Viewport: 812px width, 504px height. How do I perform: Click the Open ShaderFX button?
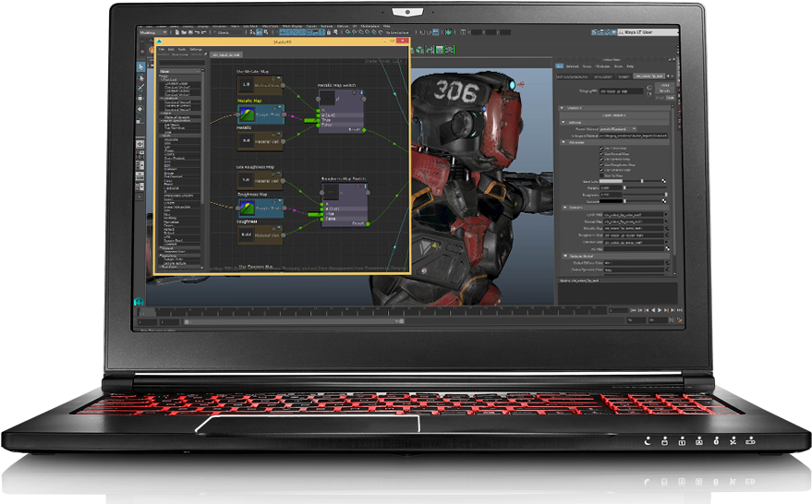(614, 114)
